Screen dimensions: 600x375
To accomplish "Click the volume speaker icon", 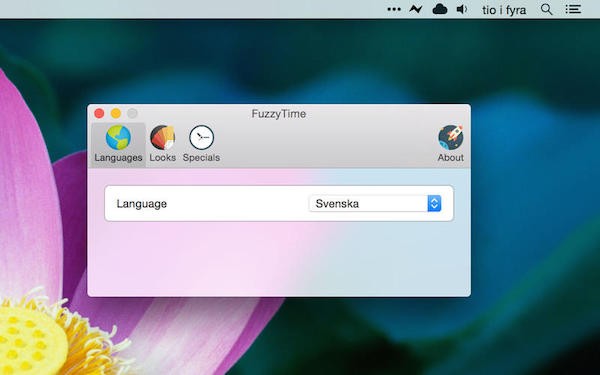I will 462,9.
